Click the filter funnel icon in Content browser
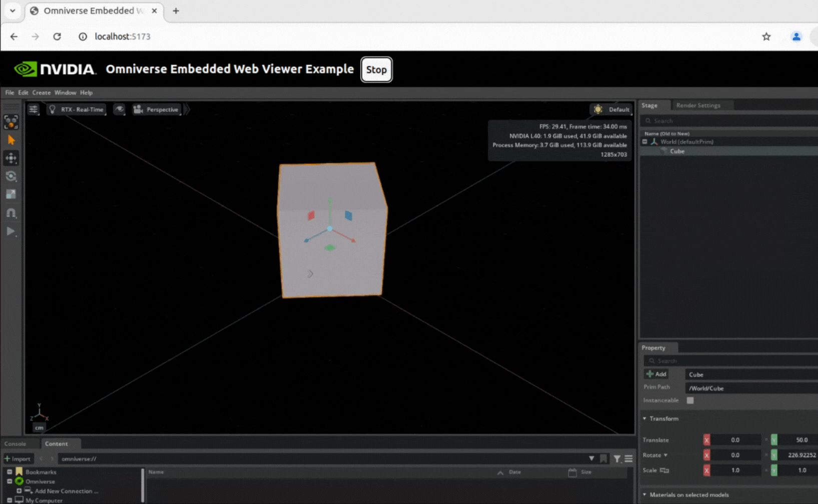 617,458
